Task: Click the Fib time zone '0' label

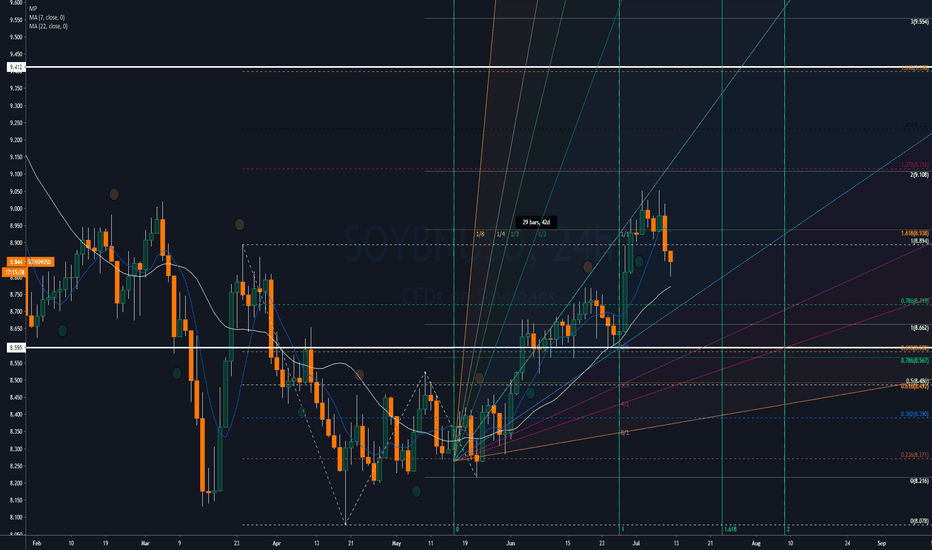Action: (457, 529)
